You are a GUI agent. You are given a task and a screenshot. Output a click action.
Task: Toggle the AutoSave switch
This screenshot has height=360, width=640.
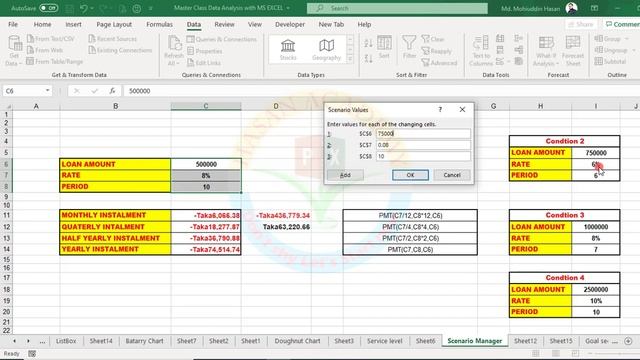(49, 8)
